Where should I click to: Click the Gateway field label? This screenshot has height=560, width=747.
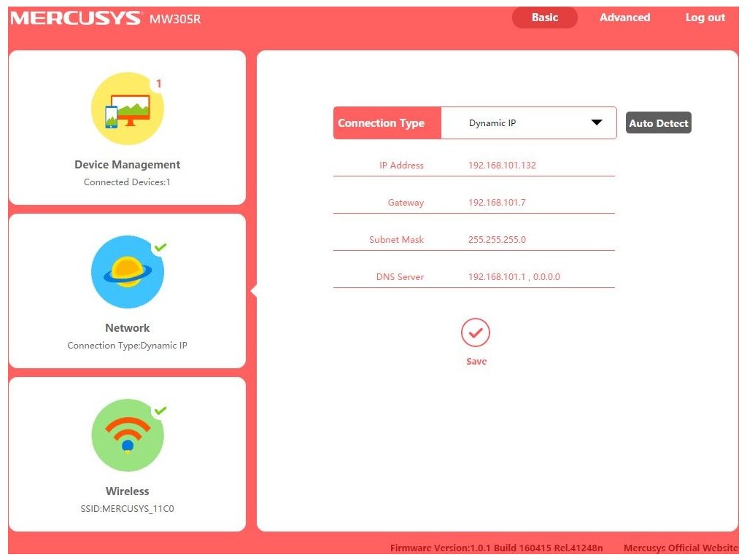click(x=406, y=203)
